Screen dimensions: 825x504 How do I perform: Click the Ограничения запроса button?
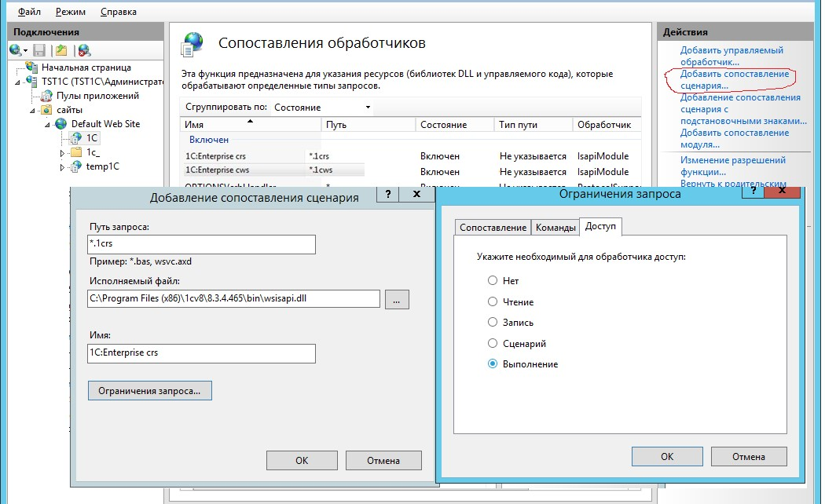click(x=150, y=390)
